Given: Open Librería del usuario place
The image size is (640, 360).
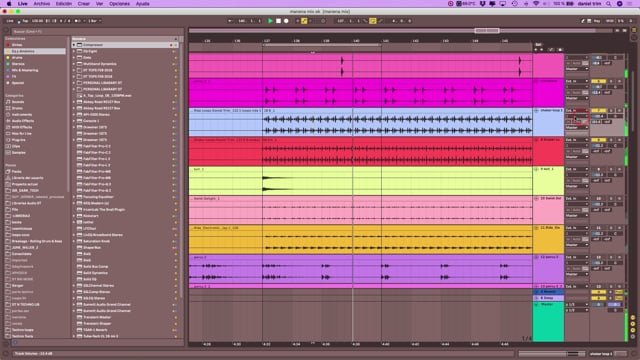Looking at the screenshot, I should (27, 178).
